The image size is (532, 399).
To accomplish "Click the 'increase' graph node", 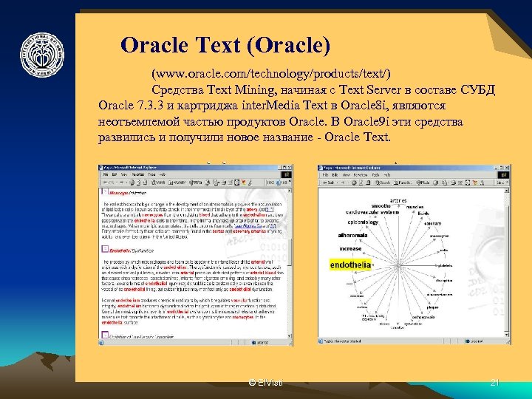I will click(350, 249).
